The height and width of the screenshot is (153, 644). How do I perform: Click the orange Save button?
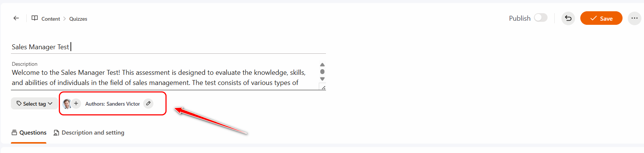click(x=601, y=18)
